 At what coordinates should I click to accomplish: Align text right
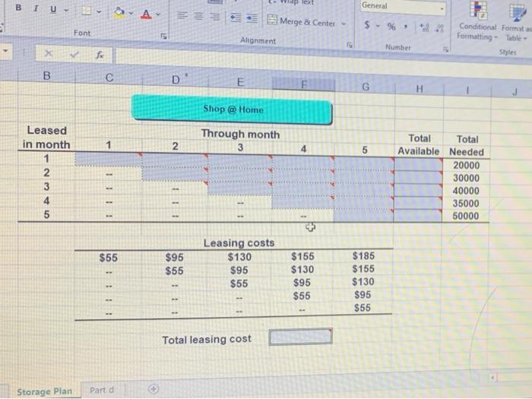(x=214, y=17)
